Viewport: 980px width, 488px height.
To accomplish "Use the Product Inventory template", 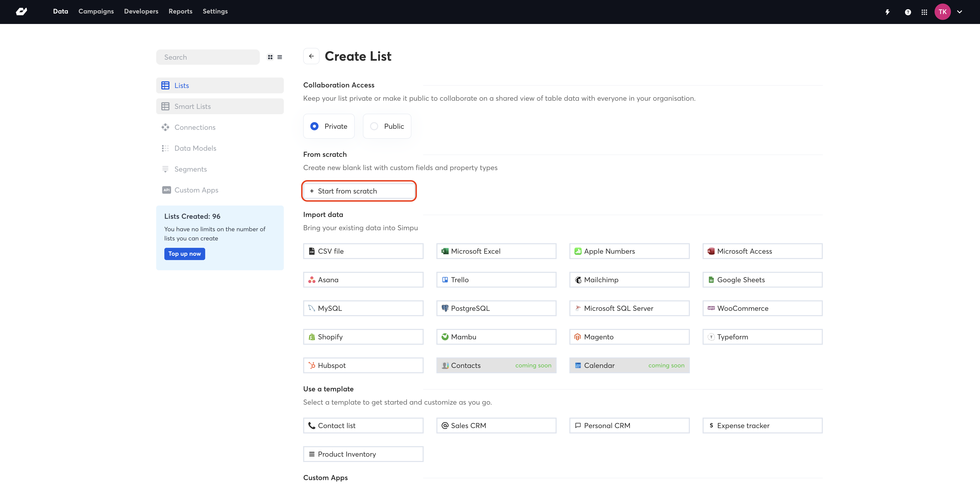I will click(x=363, y=454).
